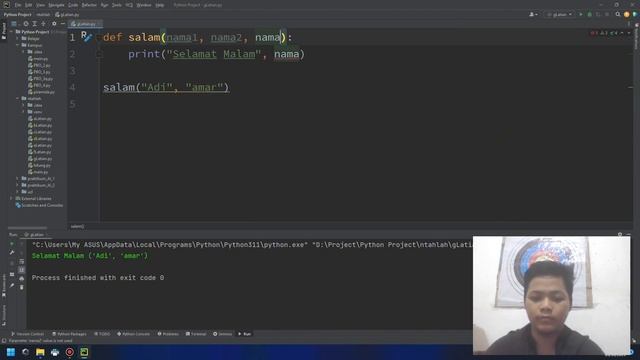Image resolution: width=640 pixels, height=360 pixels.
Task: Toggle scroll to end in Run console
Action: click(22, 270)
